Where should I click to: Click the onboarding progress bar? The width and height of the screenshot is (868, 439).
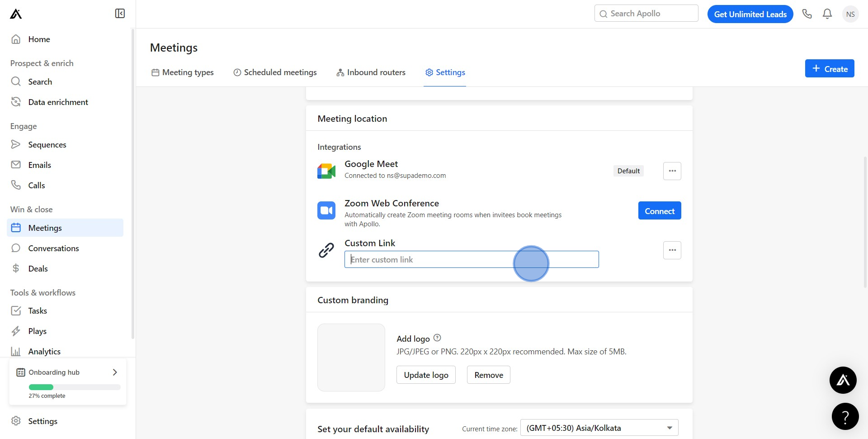coord(75,387)
